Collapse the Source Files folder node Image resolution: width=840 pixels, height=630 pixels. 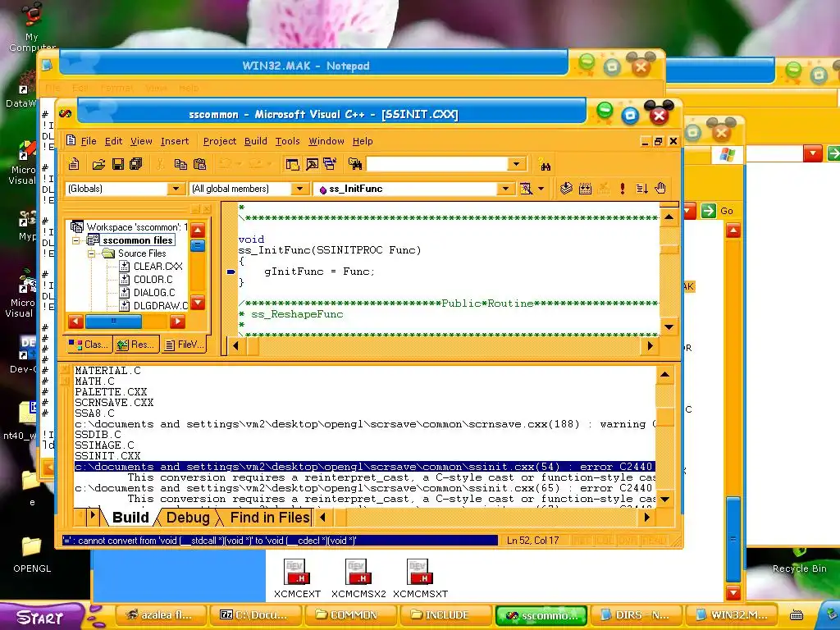[x=91, y=253]
